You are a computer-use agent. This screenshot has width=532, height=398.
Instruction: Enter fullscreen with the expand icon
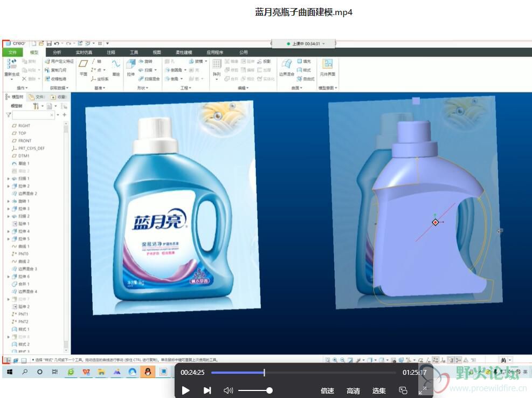pyautogui.click(x=423, y=390)
